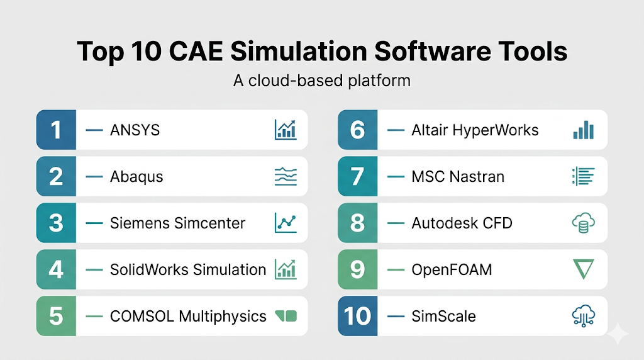Click the number 7 teal badge

(357, 177)
